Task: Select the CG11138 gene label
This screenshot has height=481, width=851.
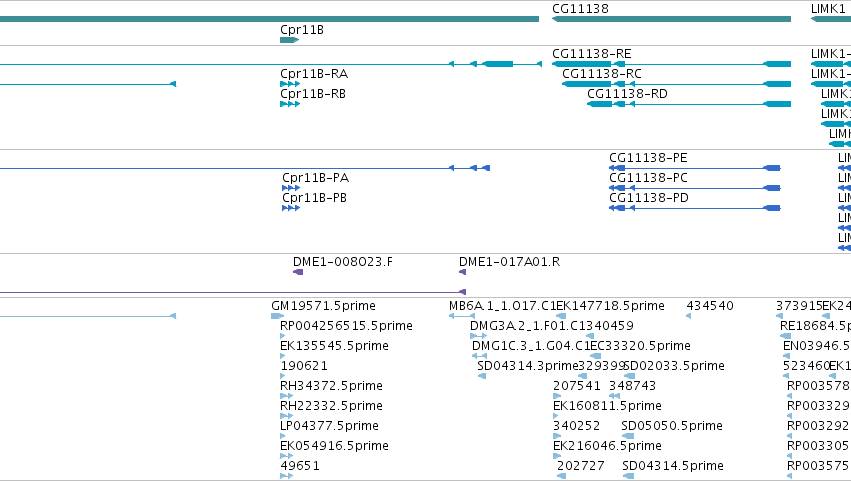Action: point(580,9)
